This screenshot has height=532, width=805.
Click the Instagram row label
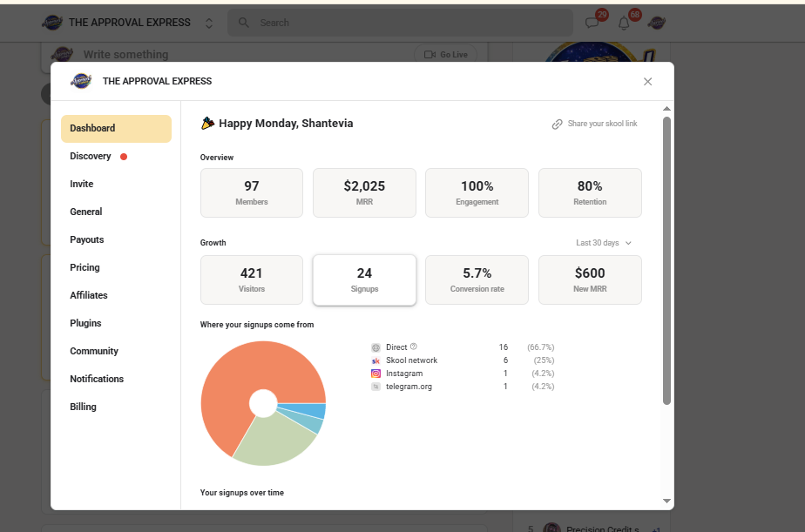[x=404, y=374]
